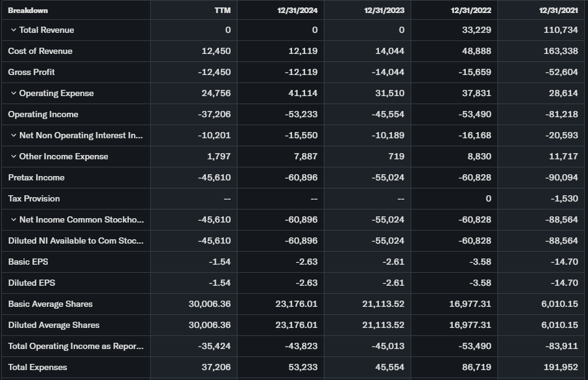The image size is (588, 380).
Task: Click the Breakdown column header
Action: point(28,11)
